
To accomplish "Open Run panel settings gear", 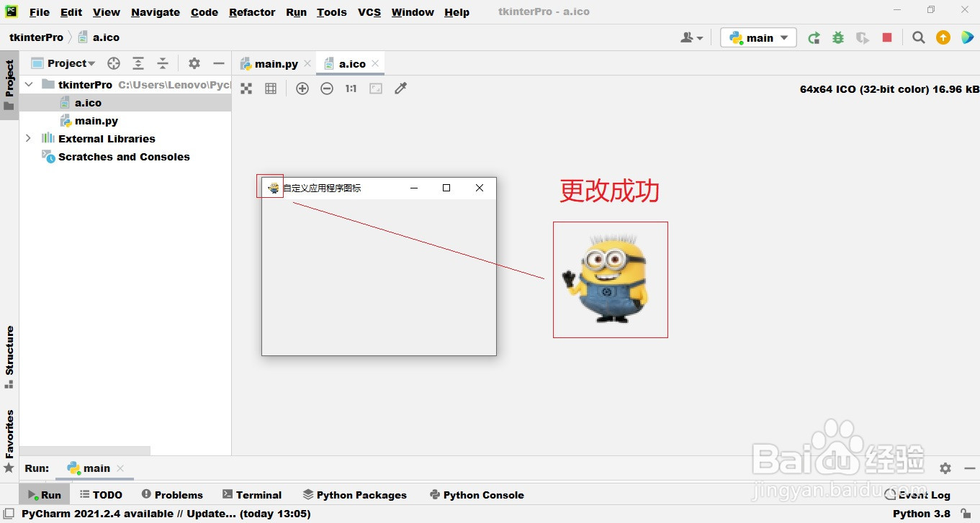I will 945,468.
